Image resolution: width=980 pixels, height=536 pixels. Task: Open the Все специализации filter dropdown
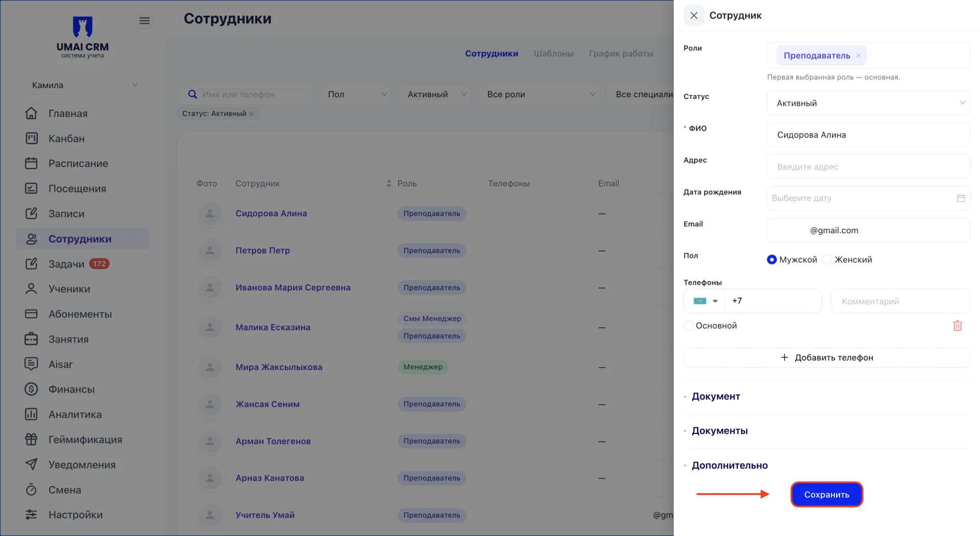(641, 94)
